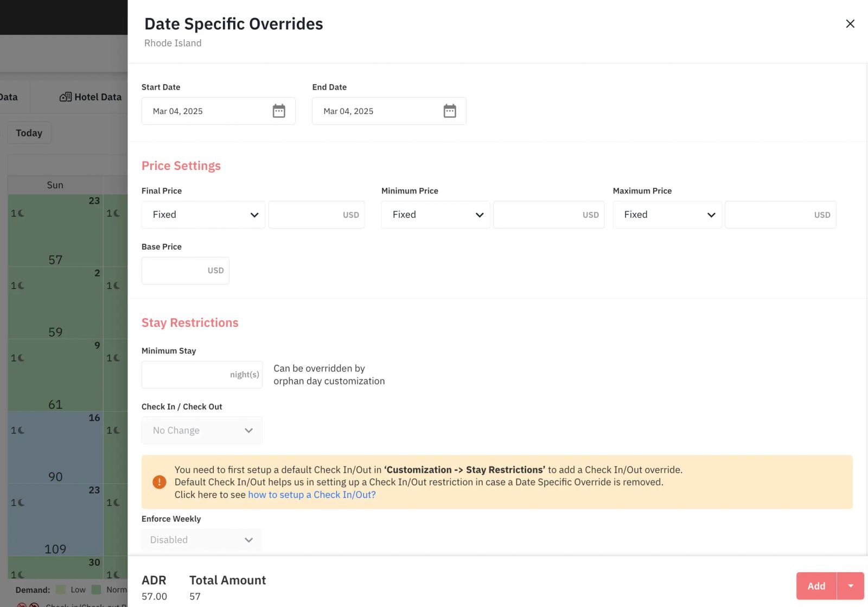The height and width of the screenshot is (607, 868).
Task: Click the Hotel Data building icon
Action: 66,97
